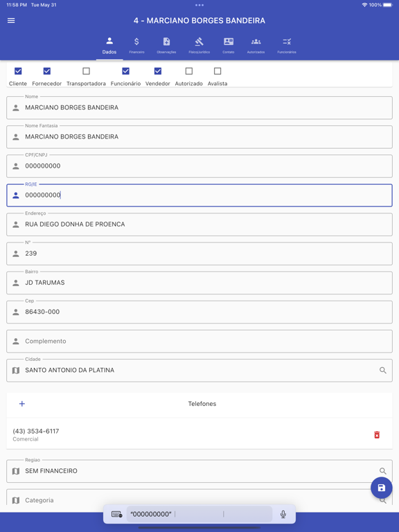
Task: Open the Funcionários tab
Action: pyautogui.click(x=287, y=46)
